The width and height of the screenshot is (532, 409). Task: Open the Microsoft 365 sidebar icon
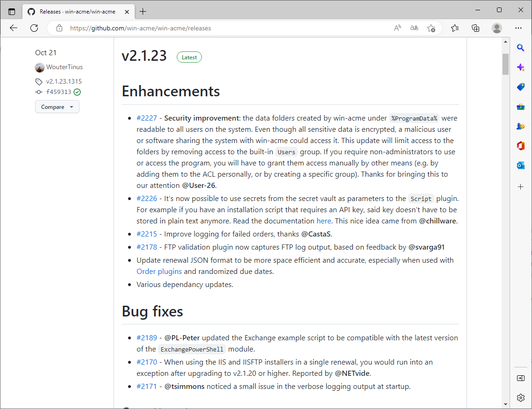520,146
